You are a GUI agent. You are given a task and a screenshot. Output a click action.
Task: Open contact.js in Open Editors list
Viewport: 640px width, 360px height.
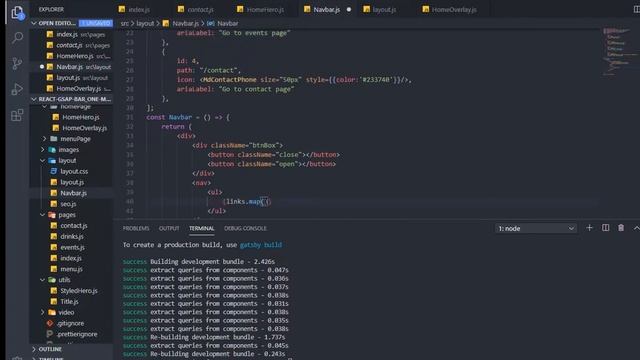pyautogui.click(x=71, y=45)
